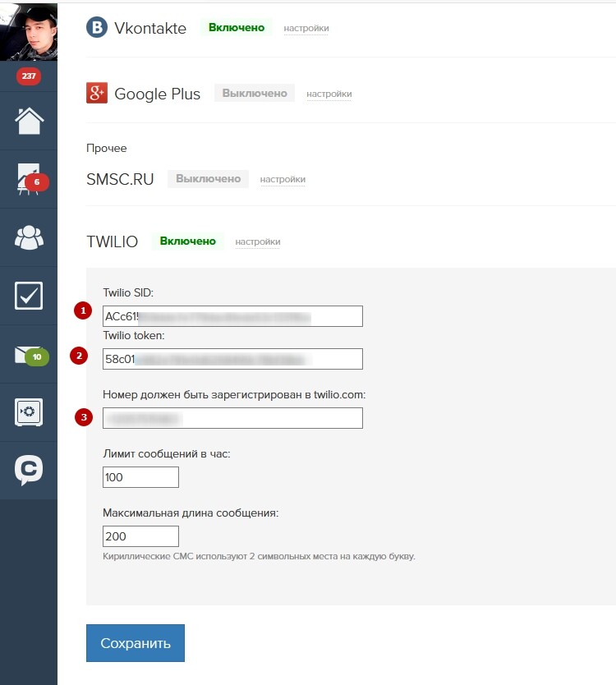Screen dimensions: 616x685
Task: Open the safe settings sidebar icon
Action: pyautogui.click(x=29, y=412)
